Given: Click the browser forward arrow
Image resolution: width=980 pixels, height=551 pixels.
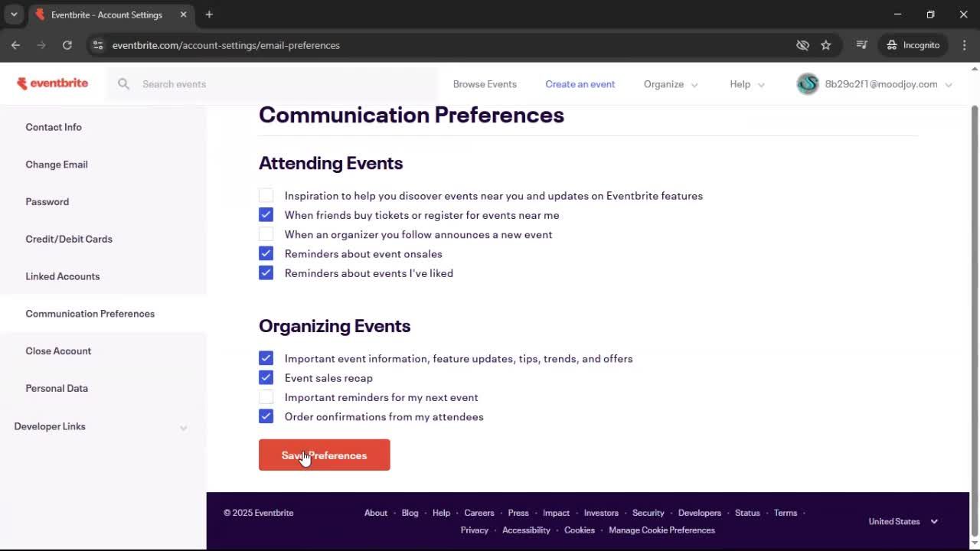Looking at the screenshot, I should (x=41, y=45).
